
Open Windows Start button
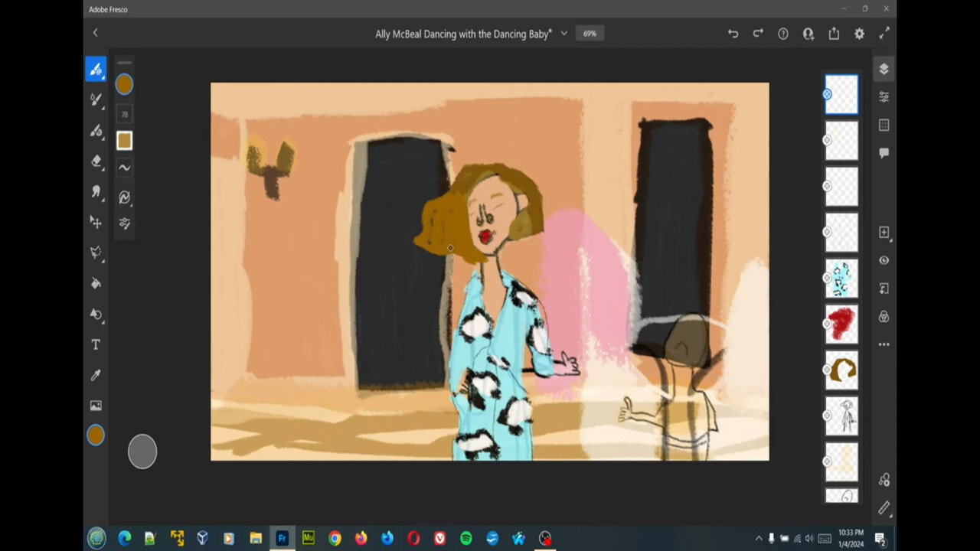click(x=96, y=538)
